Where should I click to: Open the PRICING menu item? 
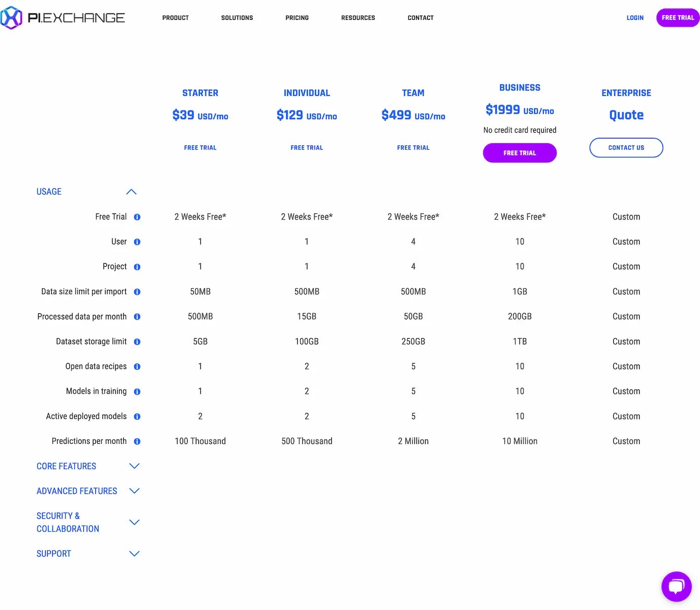297,18
